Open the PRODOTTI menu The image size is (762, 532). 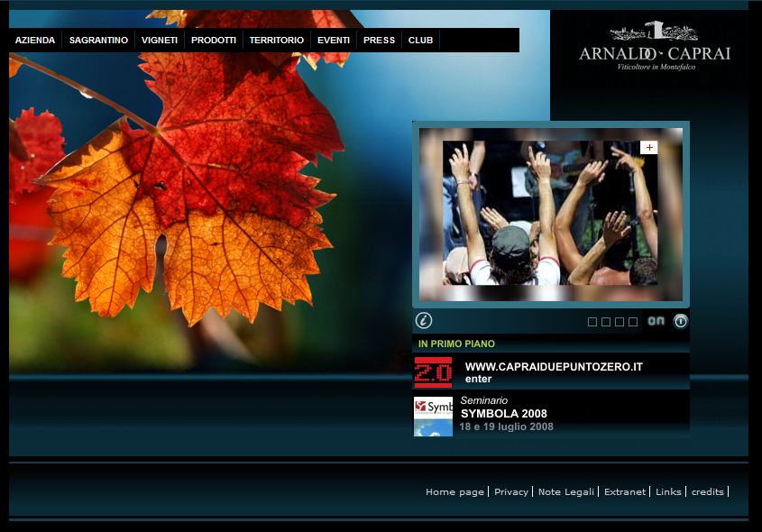click(x=214, y=41)
